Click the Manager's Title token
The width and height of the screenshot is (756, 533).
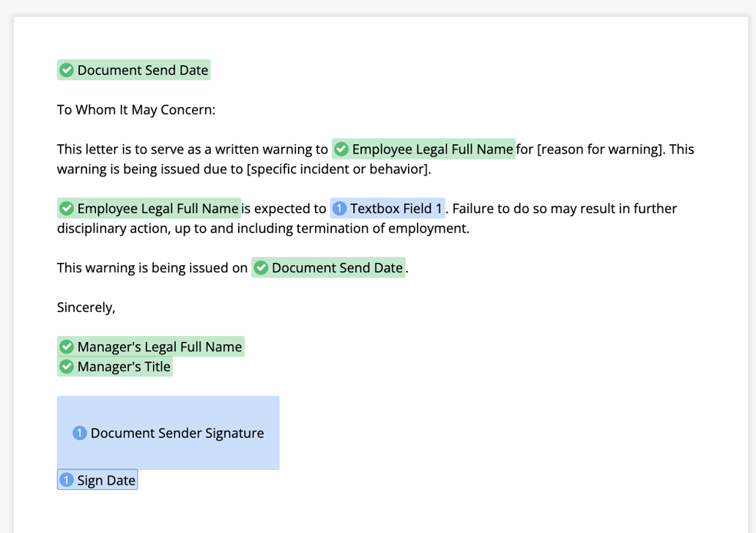point(115,366)
